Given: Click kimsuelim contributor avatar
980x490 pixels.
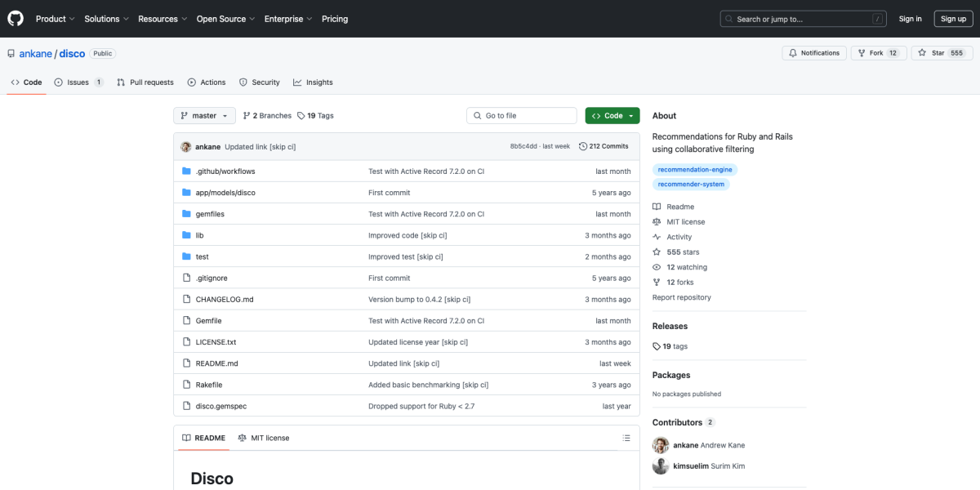Looking at the screenshot, I should 661,466.
